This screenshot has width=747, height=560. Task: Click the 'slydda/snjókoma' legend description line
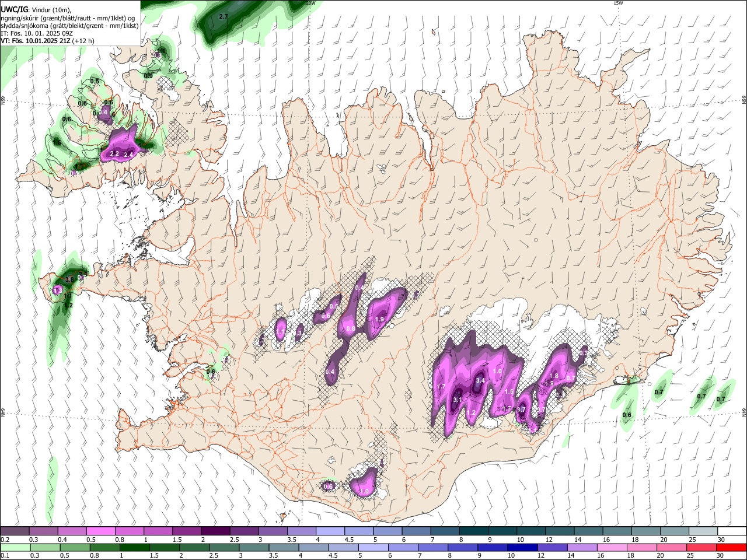[x=69, y=25]
